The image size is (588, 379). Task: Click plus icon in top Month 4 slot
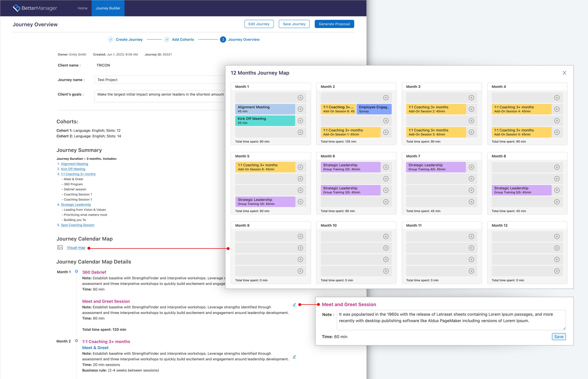click(x=557, y=98)
